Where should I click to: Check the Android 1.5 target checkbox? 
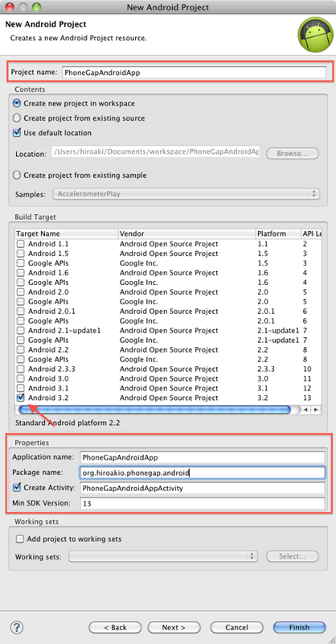[x=20, y=254]
